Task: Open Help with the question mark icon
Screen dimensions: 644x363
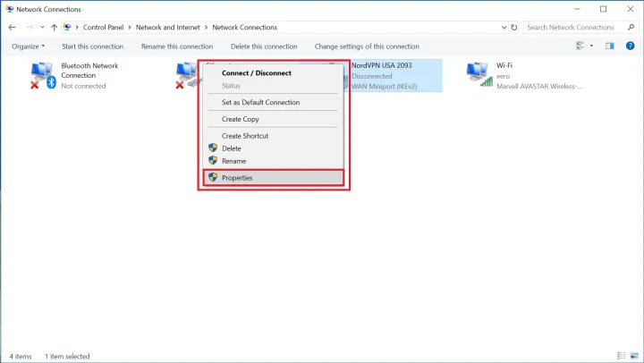Action: coord(630,46)
